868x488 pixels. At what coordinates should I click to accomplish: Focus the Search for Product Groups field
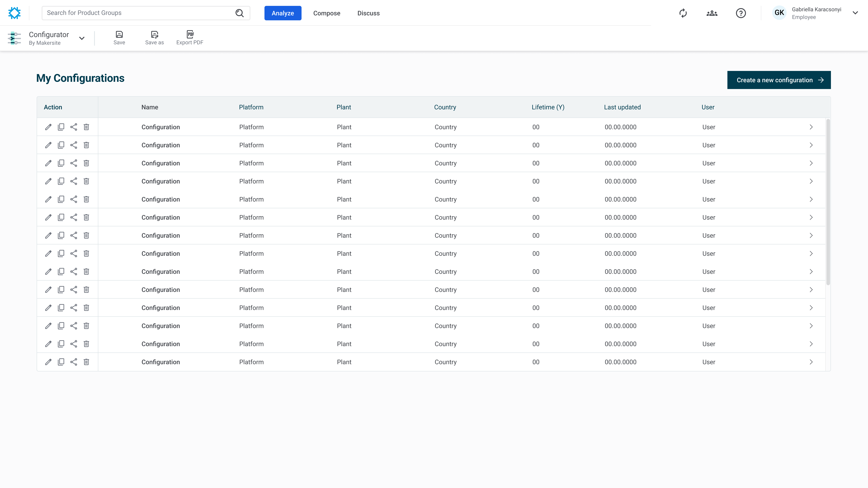[146, 13]
